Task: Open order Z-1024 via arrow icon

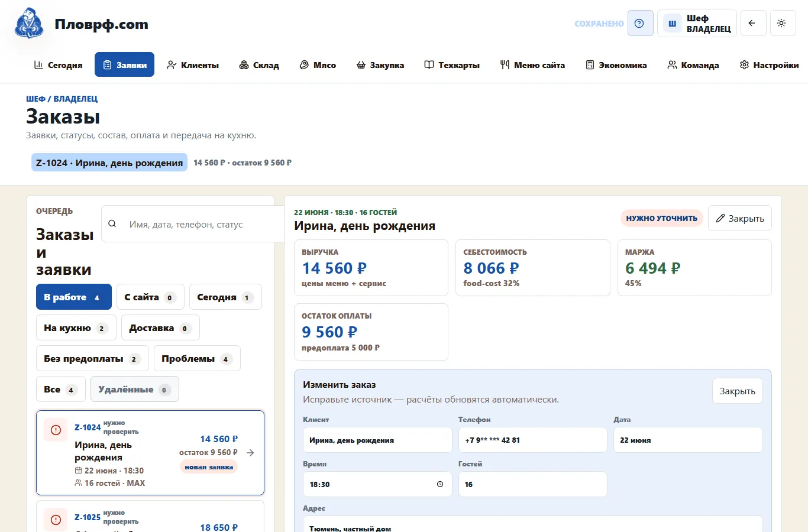Action: [250, 453]
